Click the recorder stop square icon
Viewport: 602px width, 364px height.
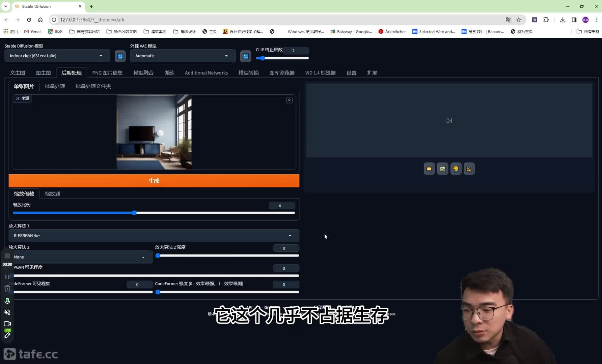click(x=7, y=256)
